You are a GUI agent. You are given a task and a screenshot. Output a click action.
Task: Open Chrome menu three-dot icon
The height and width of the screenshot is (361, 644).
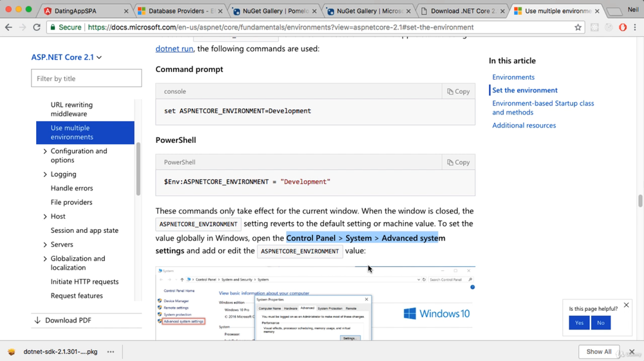click(x=635, y=27)
